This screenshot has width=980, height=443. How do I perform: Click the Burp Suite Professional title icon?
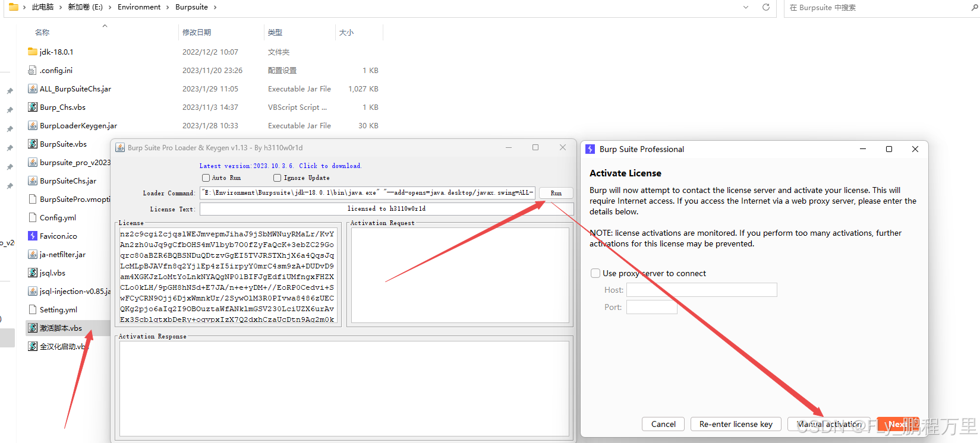[x=590, y=149]
